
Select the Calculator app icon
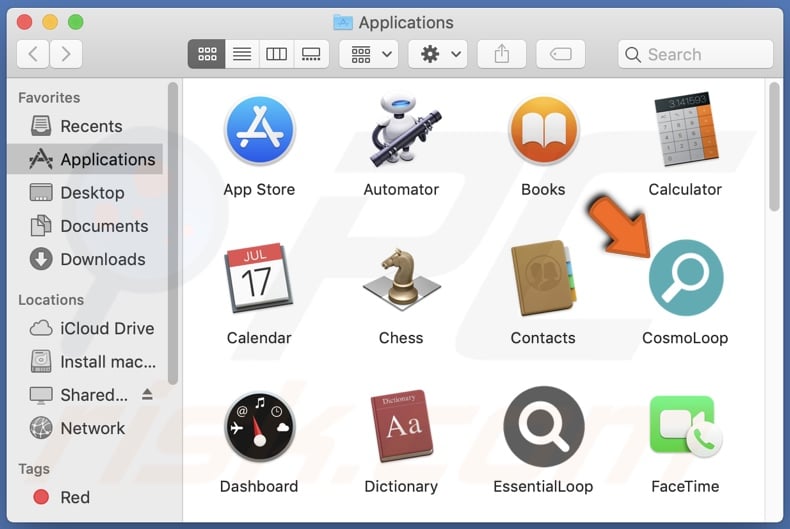[685, 129]
